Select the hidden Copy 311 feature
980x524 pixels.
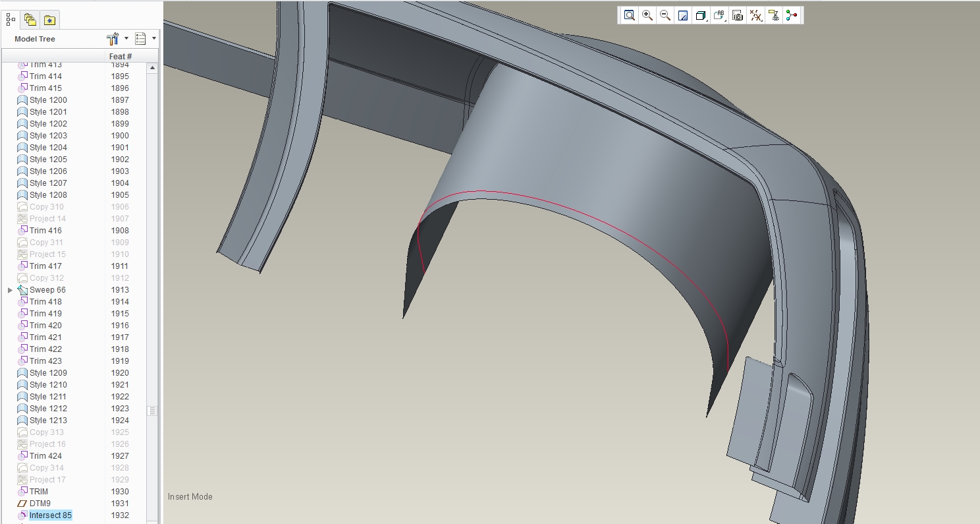47,243
